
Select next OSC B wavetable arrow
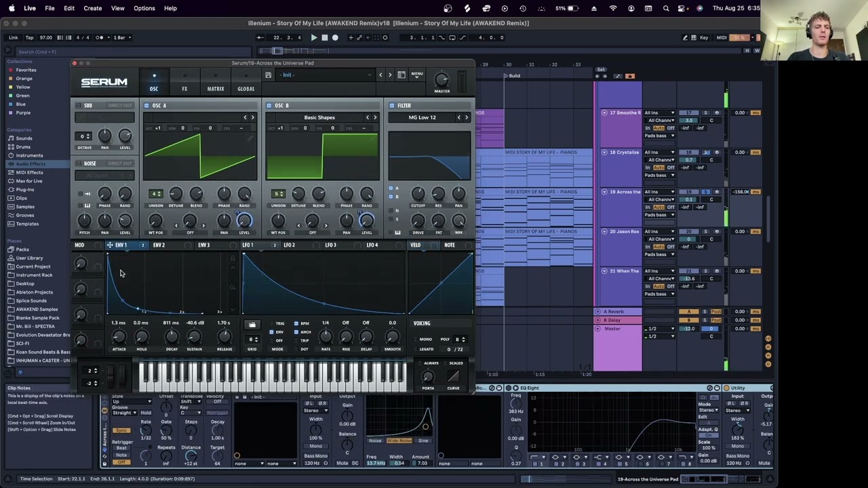[x=375, y=117]
